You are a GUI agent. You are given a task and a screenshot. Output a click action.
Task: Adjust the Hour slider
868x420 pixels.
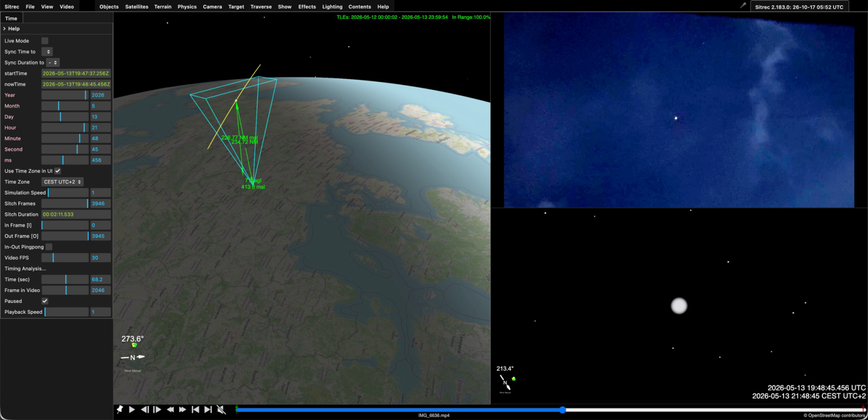65,127
